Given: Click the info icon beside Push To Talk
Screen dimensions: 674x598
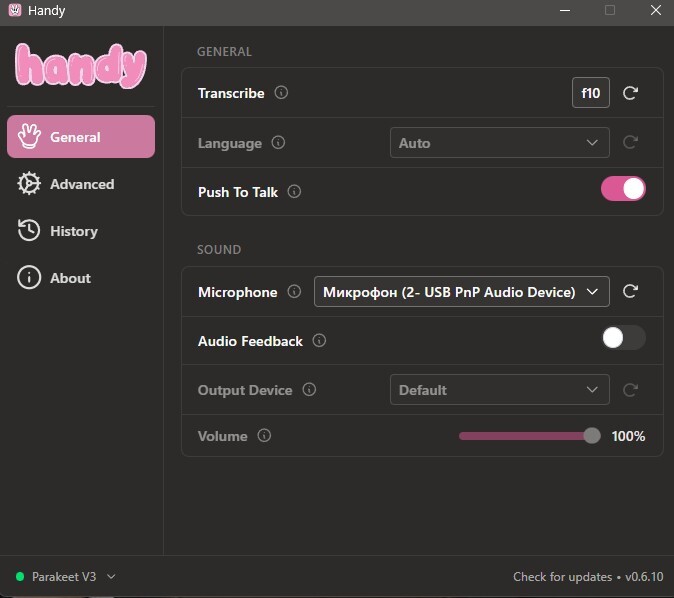Looking at the screenshot, I should coord(294,192).
